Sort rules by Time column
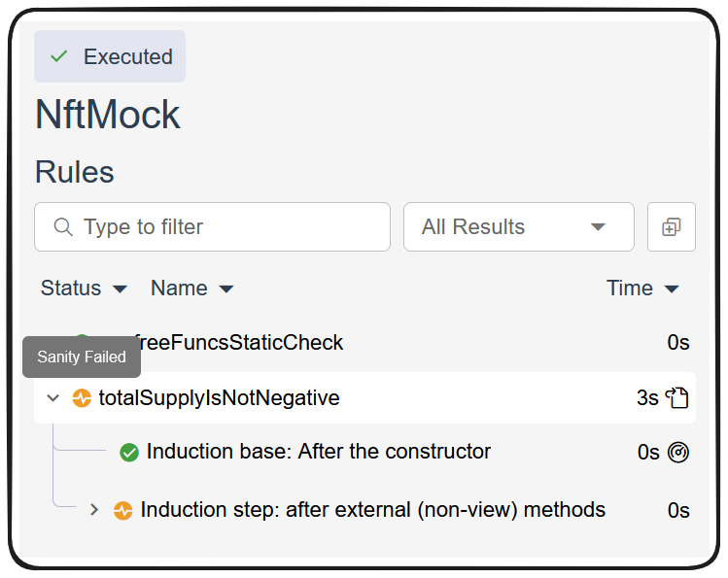 pos(641,289)
